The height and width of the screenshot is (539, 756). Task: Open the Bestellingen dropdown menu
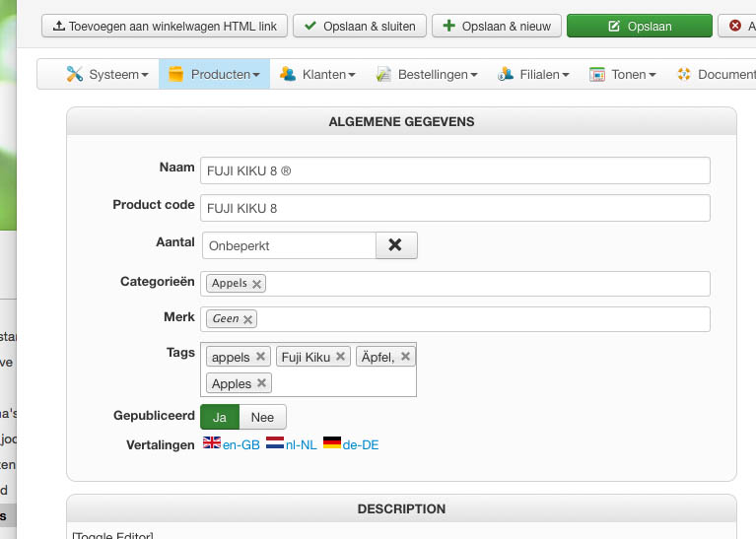pyautogui.click(x=427, y=74)
